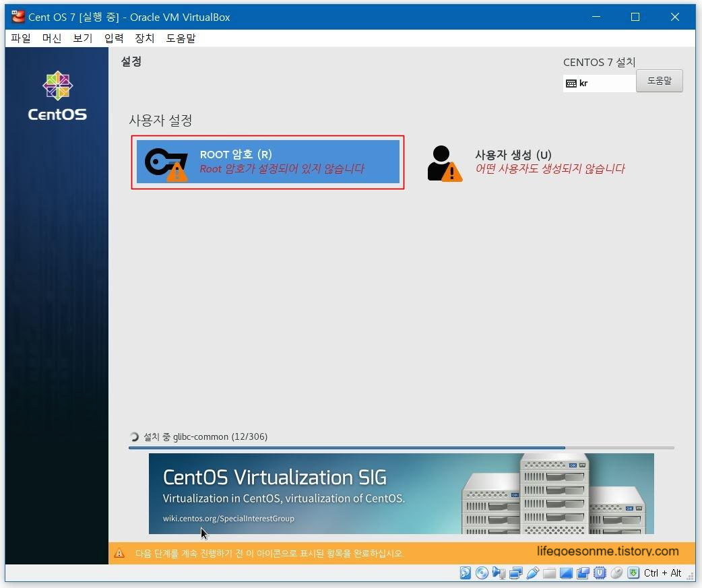Click the installation progress bar
The image size is (702, 588).
(x=401, y=447)
